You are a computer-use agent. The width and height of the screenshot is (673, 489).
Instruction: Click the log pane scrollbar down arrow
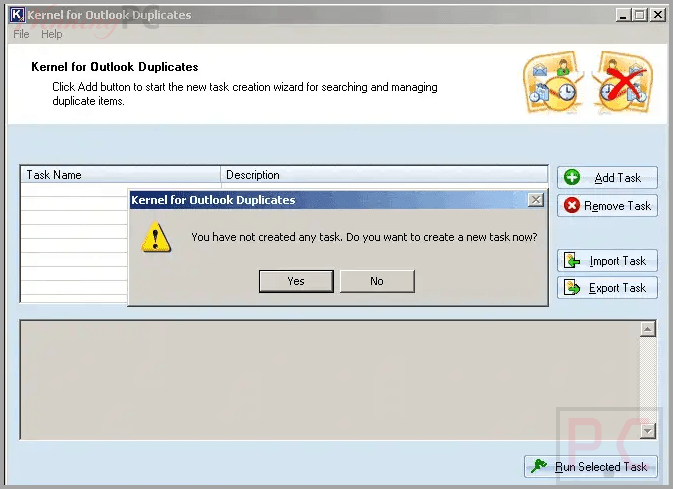click(x=648, y=431)
